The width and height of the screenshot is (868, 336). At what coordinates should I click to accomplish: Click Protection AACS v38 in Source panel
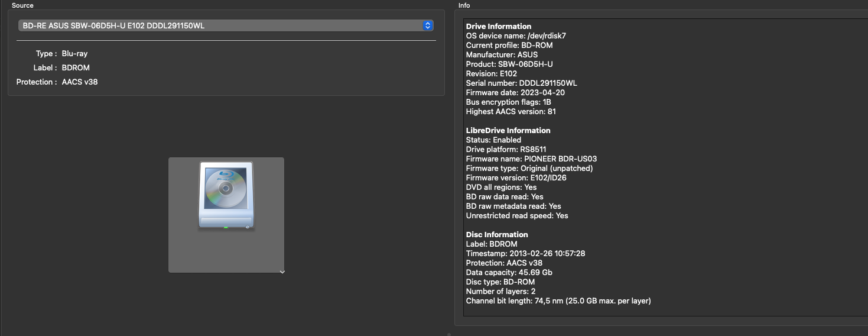(x=79, y=82)
